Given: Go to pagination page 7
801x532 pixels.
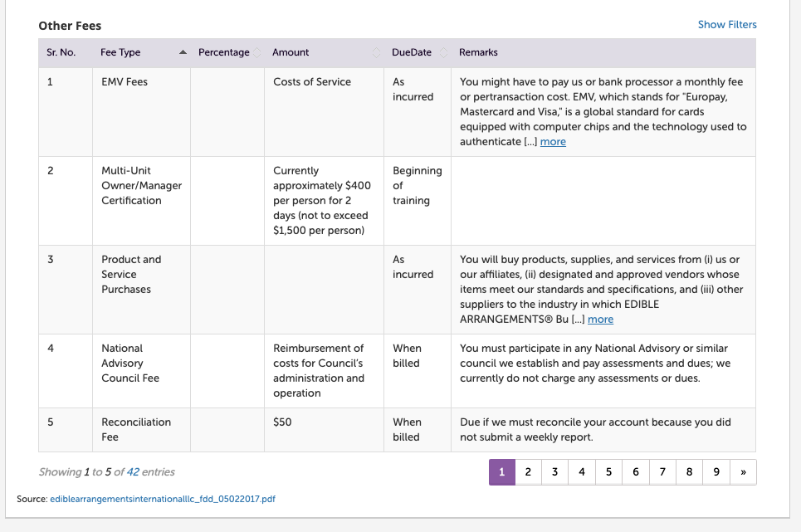Looking at the screenshot, I should (x=662, y=472).
